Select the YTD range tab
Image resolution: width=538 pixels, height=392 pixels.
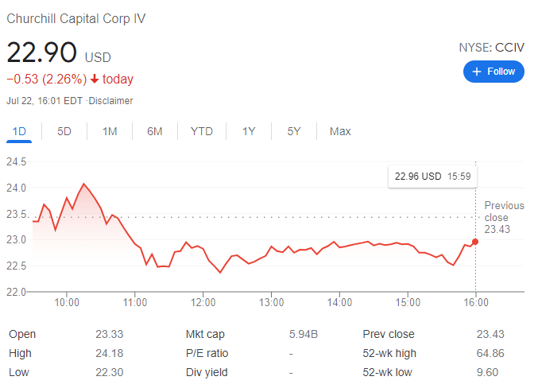202,131
